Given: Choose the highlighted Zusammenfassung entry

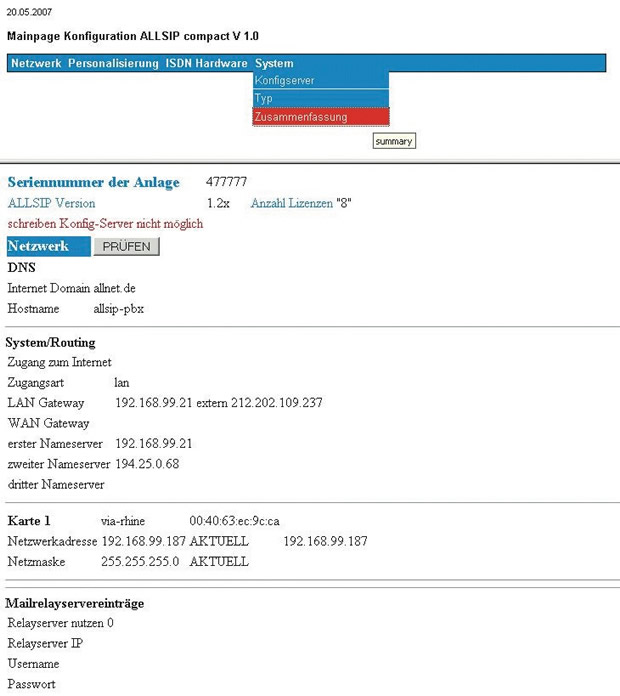Looking at the screenshot, I should click(321, 117).
